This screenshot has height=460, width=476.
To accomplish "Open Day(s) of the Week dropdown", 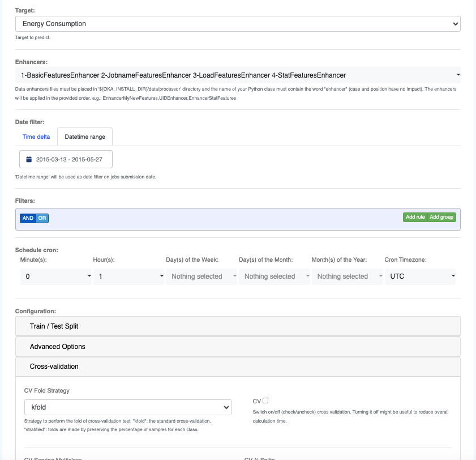I will [201, 276].
